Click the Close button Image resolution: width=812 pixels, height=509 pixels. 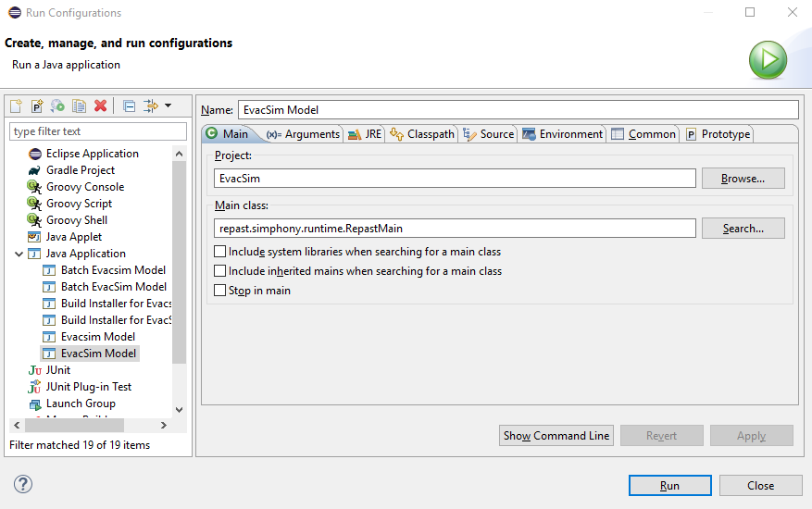(761, 485)
